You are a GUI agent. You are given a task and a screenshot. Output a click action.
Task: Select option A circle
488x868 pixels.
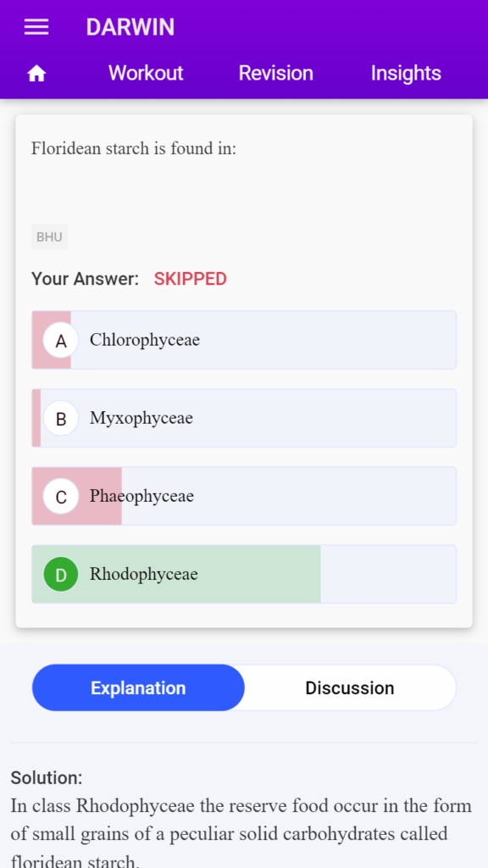61,341
